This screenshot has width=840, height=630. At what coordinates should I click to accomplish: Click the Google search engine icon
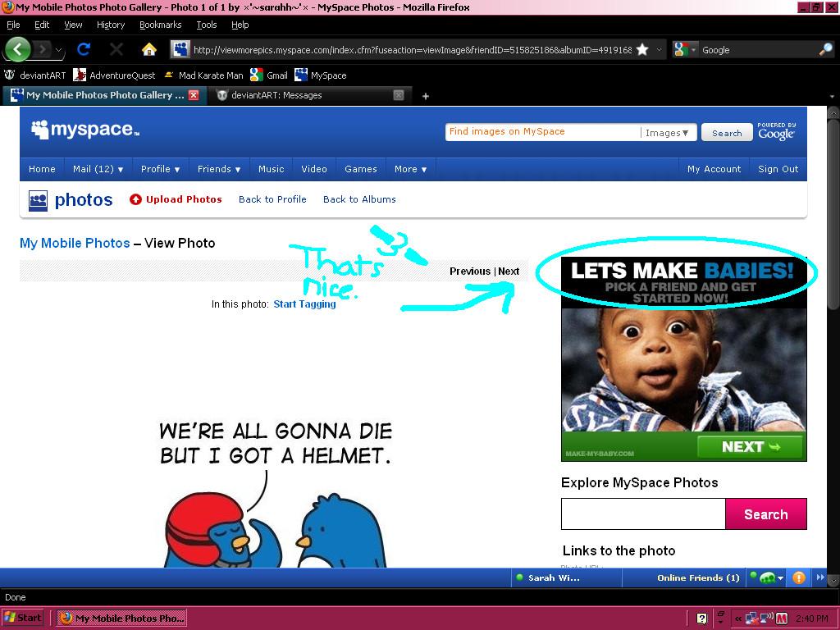(x=681, y=50)
